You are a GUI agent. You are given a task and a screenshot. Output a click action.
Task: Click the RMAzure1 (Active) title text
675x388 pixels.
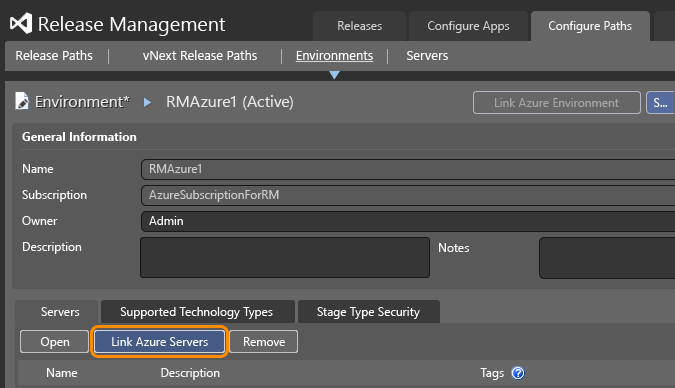coord(230,102)
